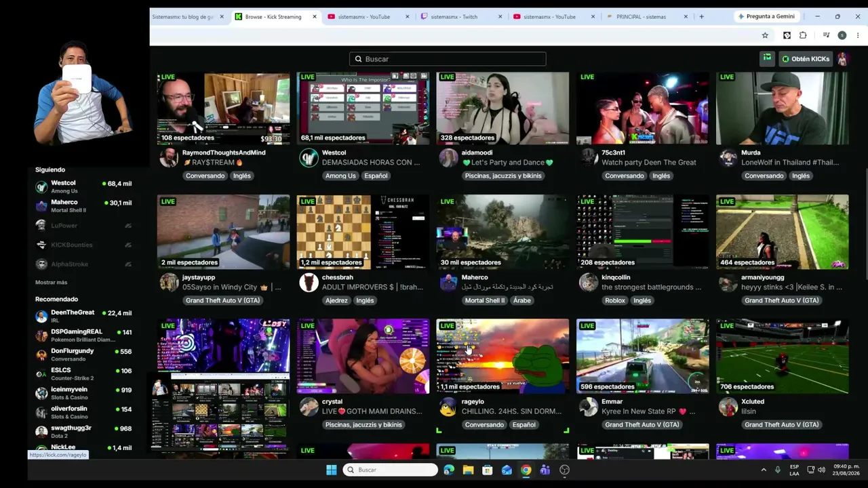
Task: Open the taskbar clock and date
Action: pos(846,470)
